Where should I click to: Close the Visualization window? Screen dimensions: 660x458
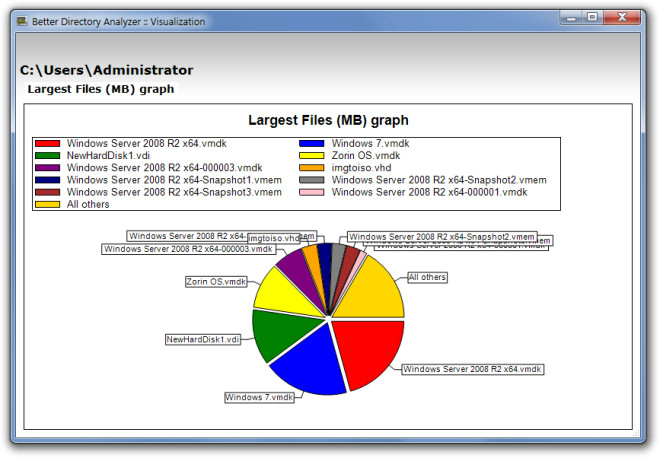[x=622, y=18]
